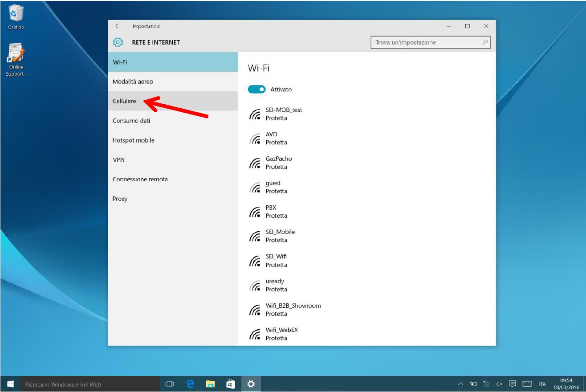Focus the Trova un'impostazione search box

430,42
